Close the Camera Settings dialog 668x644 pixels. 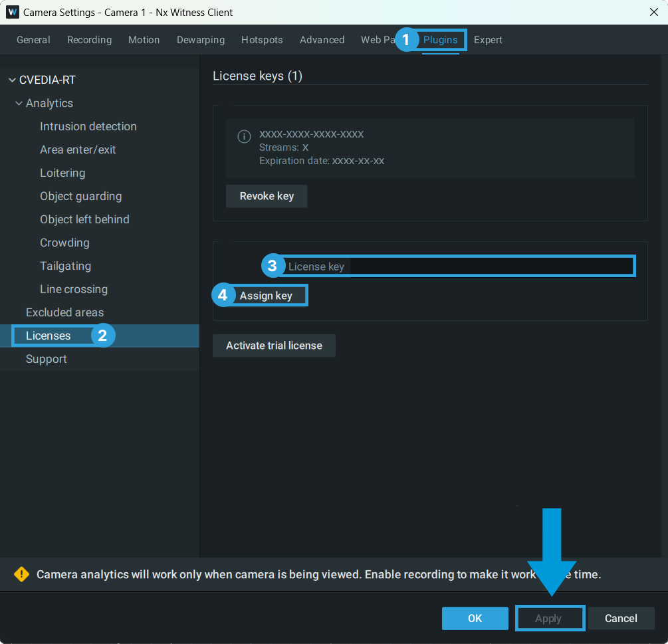[654, 12]
